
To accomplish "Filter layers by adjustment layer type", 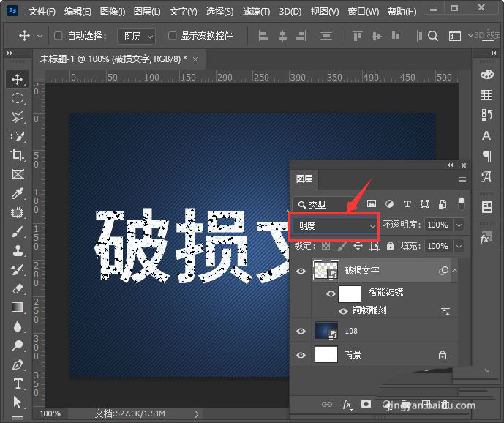I will (x=389, y=203).
